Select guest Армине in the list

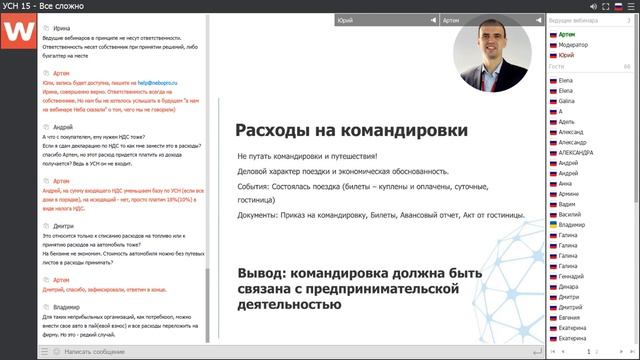click(569, 194)
